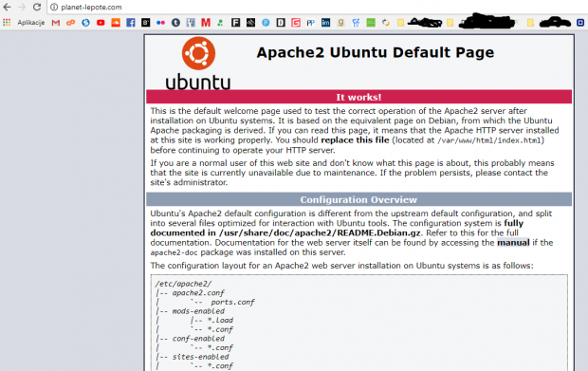Click the 'replace this file' bold text
Viewport: 588px width, 371px height.
355,140
